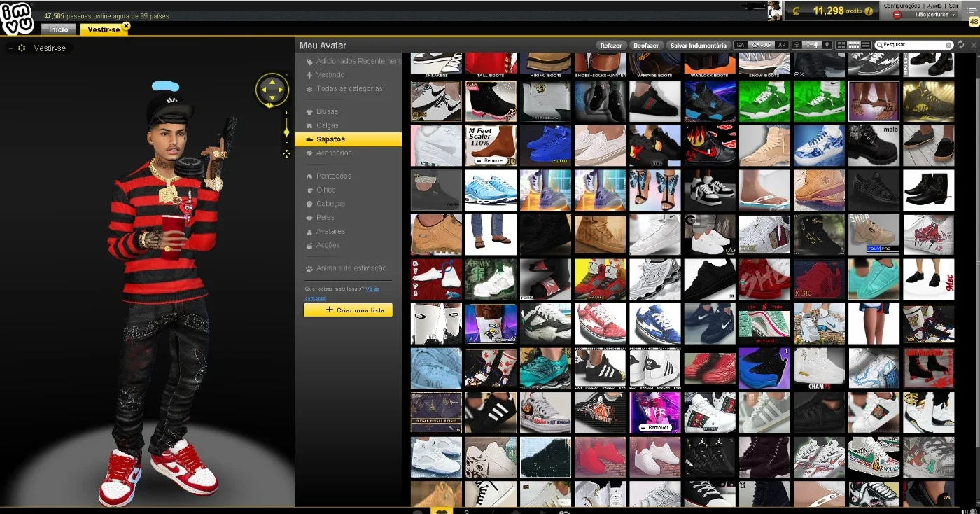Close the Vestir-se tab
The height and width of the screenshot is (514, 980).
pyautogui.click(x=126, y=26)
